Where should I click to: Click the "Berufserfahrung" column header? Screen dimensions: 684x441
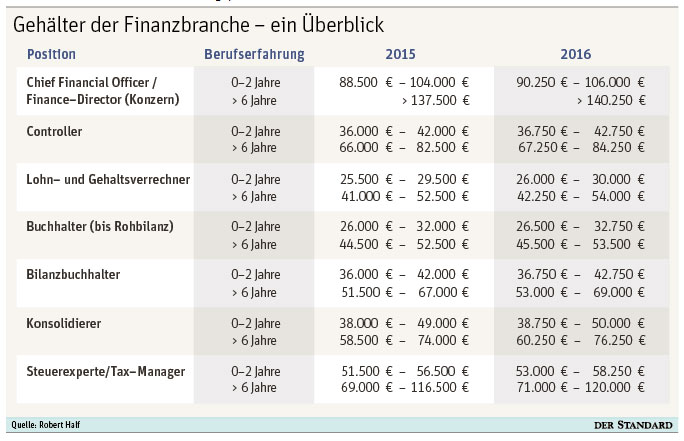point(254,54)
